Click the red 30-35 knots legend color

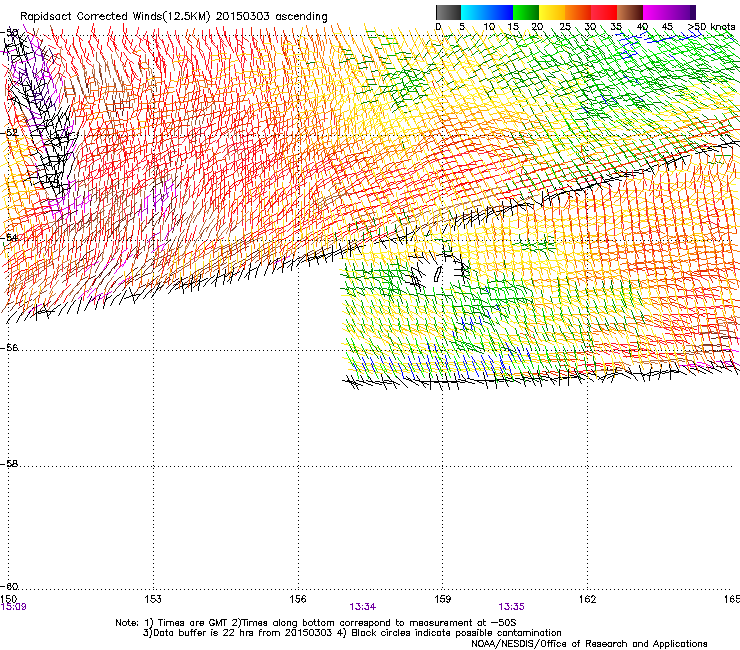pyautogui.click(x=604, y=12)
